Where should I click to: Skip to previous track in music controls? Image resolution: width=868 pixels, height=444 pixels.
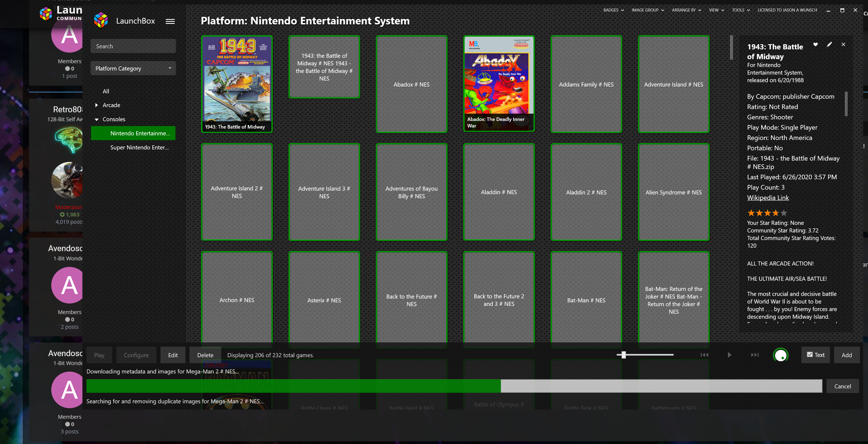pos(705,355)
